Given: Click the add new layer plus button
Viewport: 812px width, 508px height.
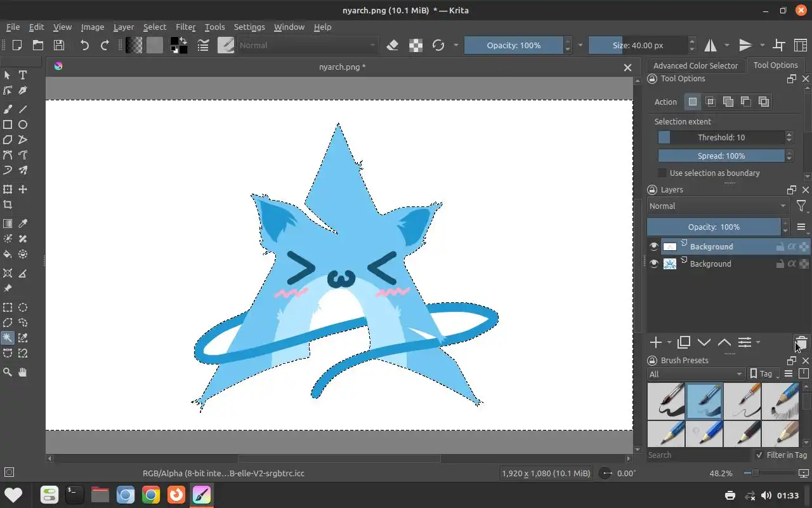Looking at the screenshot, I should pyautogui.click(x=655, y=342).
